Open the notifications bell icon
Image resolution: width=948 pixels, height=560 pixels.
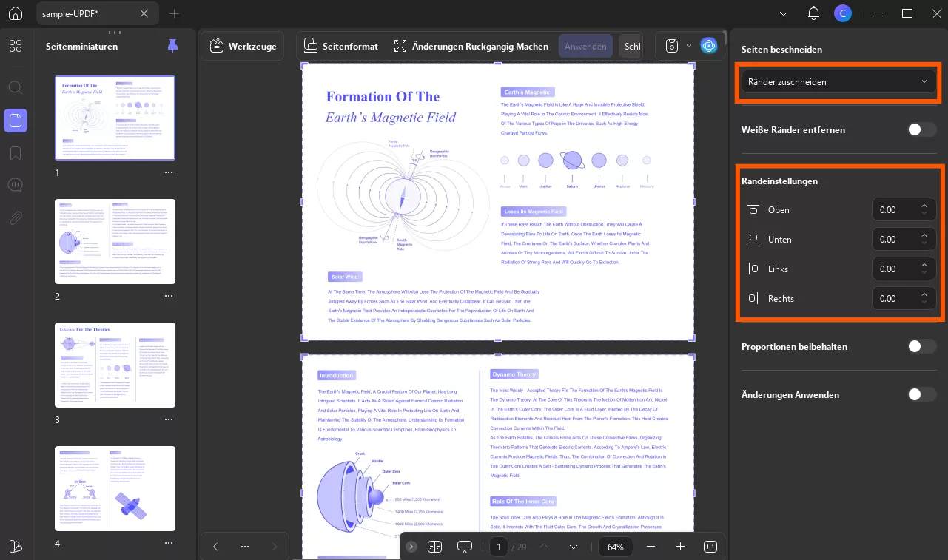click(814, 13)
